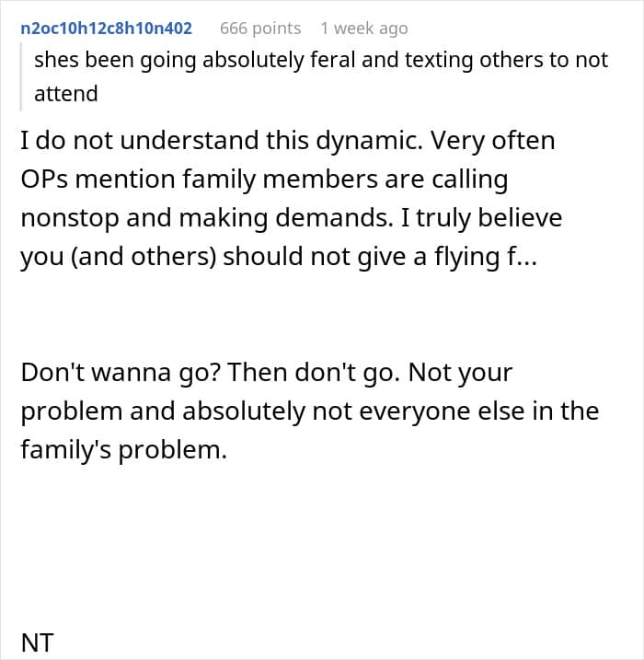The width and height of the screenshot is (644, 660).
Task: Click the 1 week ago timestamp
Action: click(364, 29)
